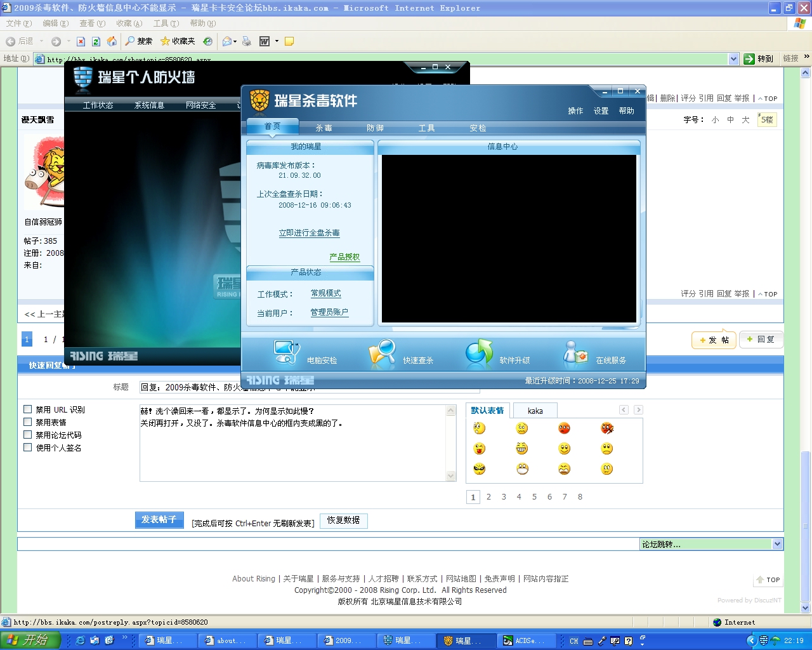Open 设置 menu in Rising Antivirus
This screenshot has width=812, height=650.
tap(601, 110)
